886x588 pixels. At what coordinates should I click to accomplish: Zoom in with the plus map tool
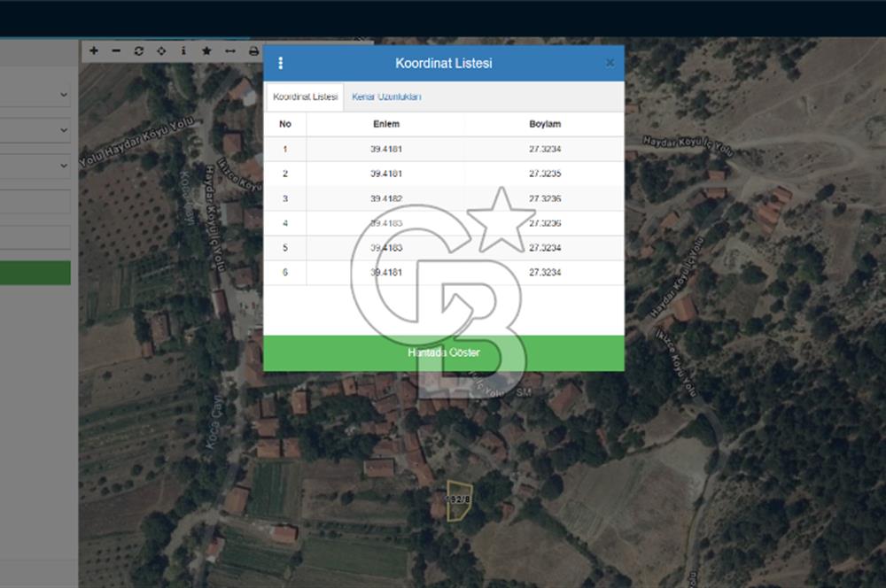pyautogui.click(x=94, y=50)
